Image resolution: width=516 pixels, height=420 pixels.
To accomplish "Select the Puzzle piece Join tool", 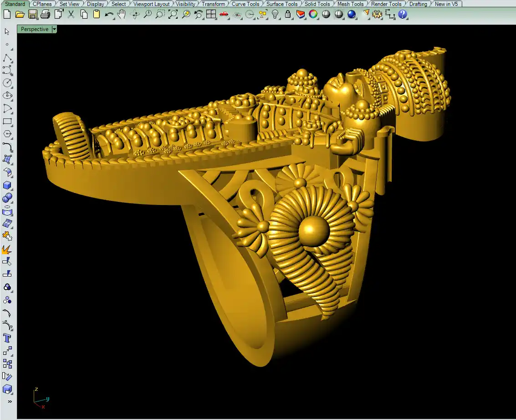I will click(7, 237).
